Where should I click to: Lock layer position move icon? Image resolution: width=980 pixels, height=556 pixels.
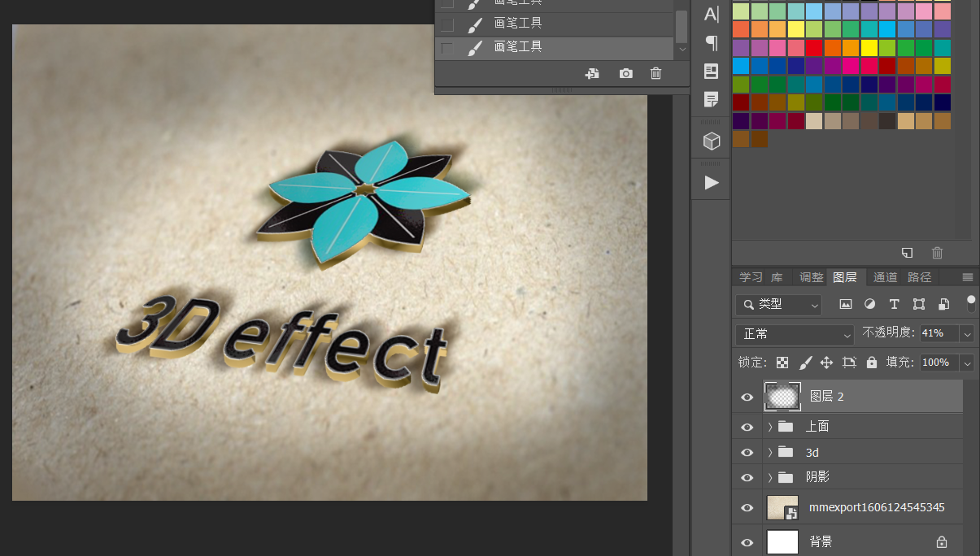(827, 363)
